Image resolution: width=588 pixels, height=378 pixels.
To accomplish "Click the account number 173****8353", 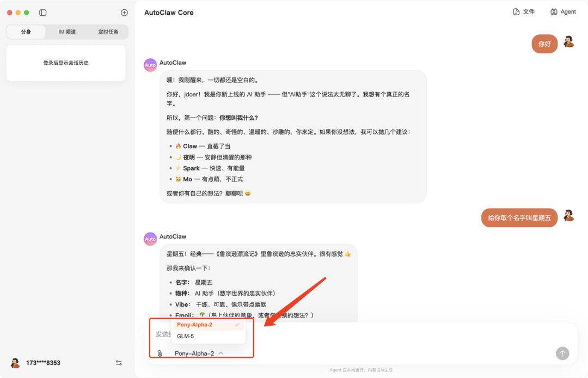I will coord(43,362).
